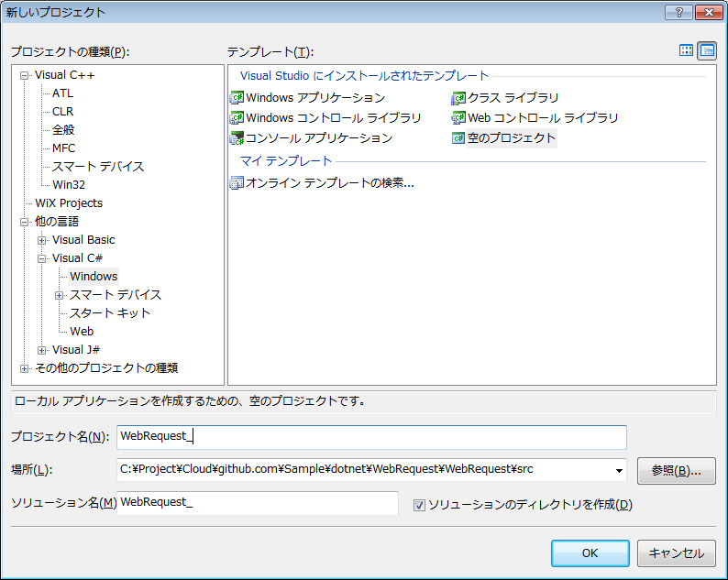Viewport: 728px width, 580px height.
Task: Switch to large icons view
Action: [x=686, y=50]
